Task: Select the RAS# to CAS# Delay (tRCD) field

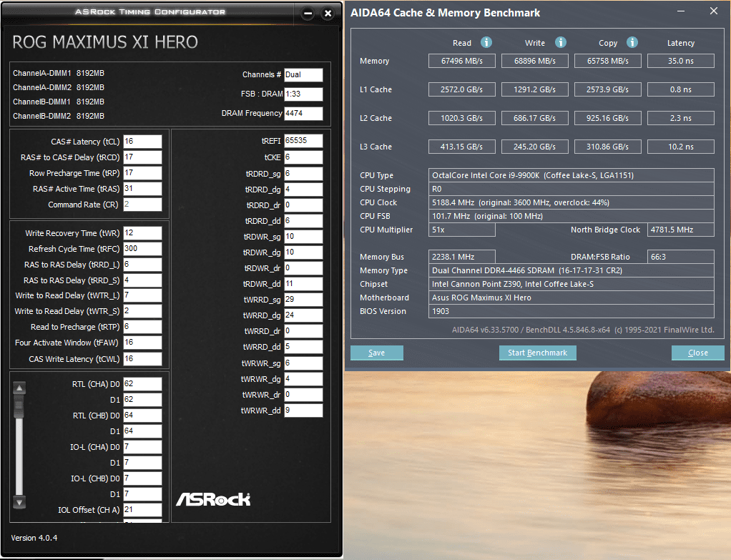Action: (x=142, y=157)
